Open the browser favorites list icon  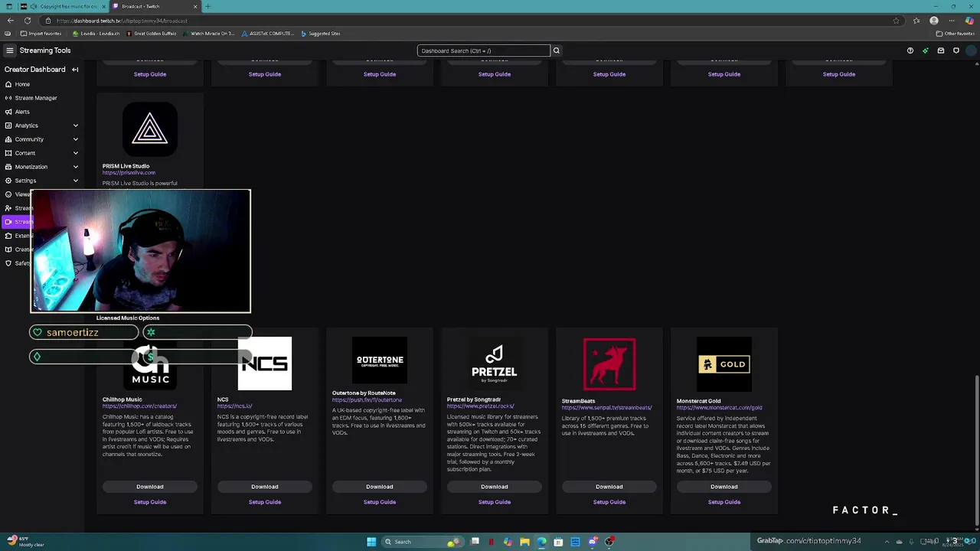tap(916, 21)
